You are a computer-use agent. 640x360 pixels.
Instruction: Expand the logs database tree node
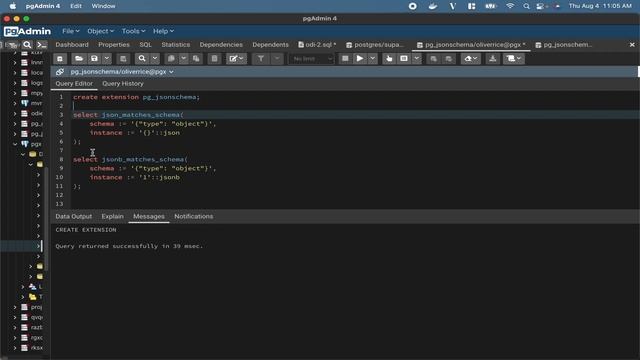(x=15, y=83)
